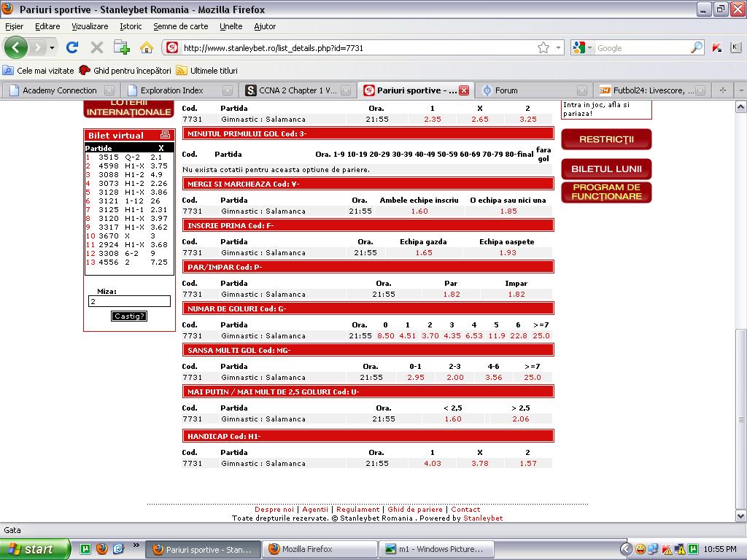The width and height of the screenshot is (747, 560).
Task: Click the vertical scrollbar down arrow
Action: click(741, 516)
